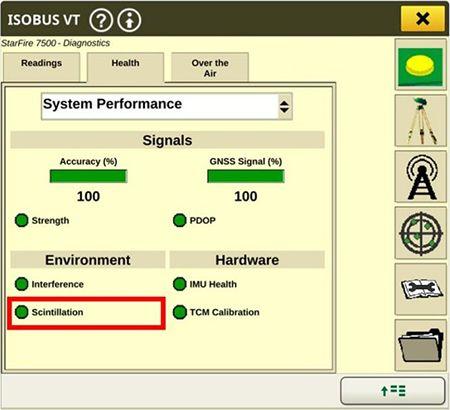450x410 pixels.
Task: Click the PDOP status indicator
Action: (x=179, y=220)
